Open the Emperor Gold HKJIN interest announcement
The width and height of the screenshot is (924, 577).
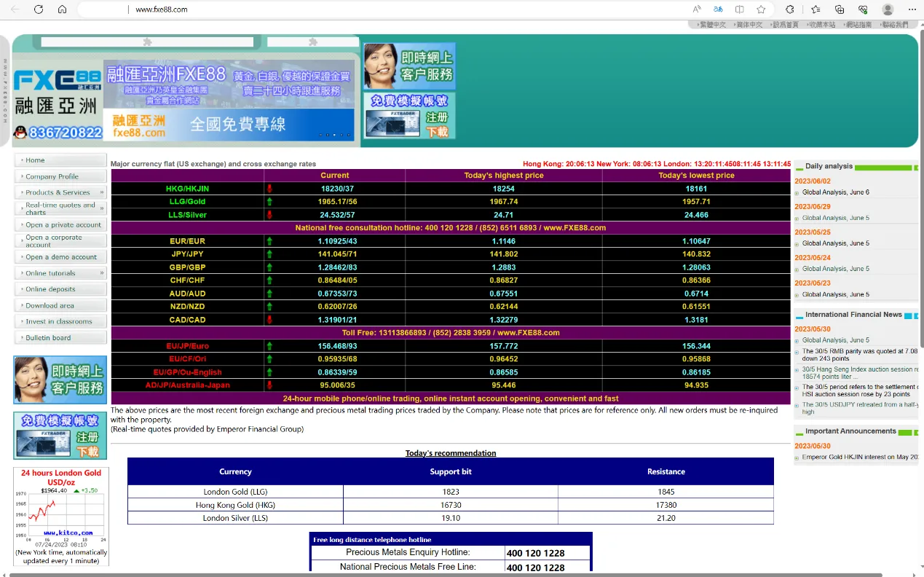click(860, 458)
